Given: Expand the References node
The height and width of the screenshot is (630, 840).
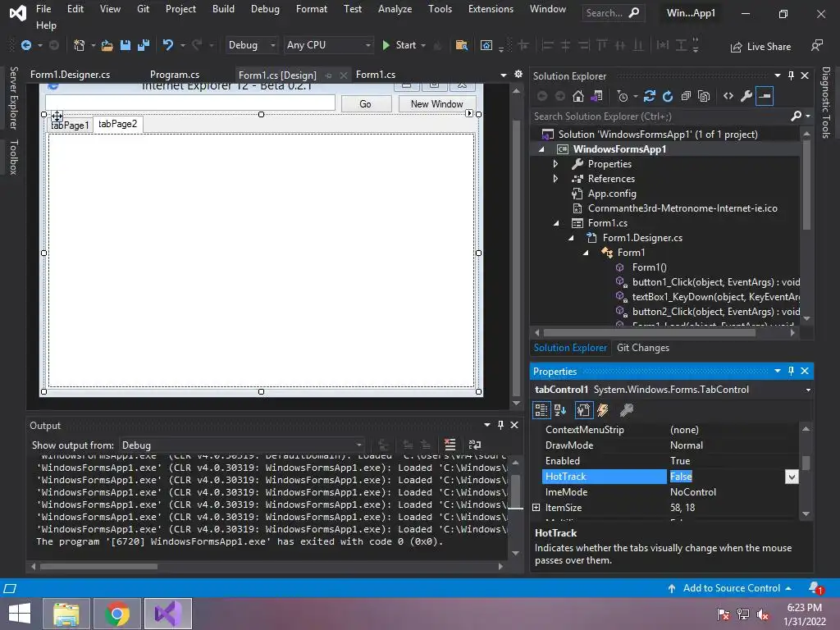Looking at the screenshot, I should tap(555, 179).
